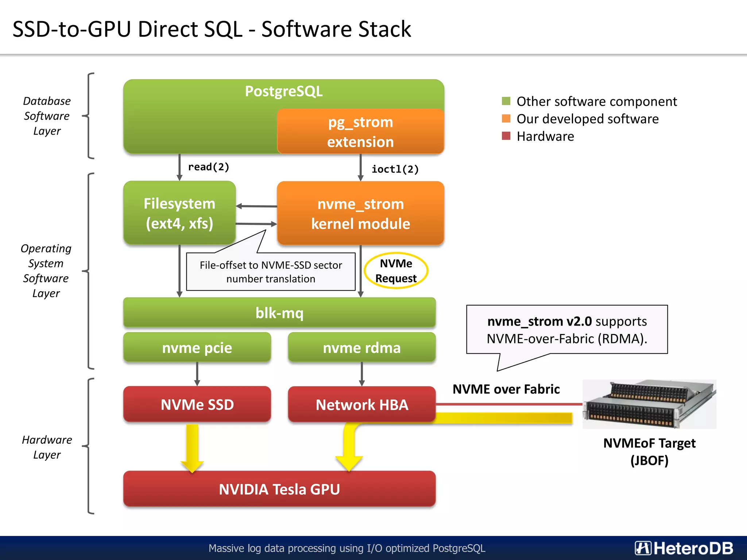The width and height of the screenshot is (747, 560).
Task: Click the slide title text
Action: 212,29
